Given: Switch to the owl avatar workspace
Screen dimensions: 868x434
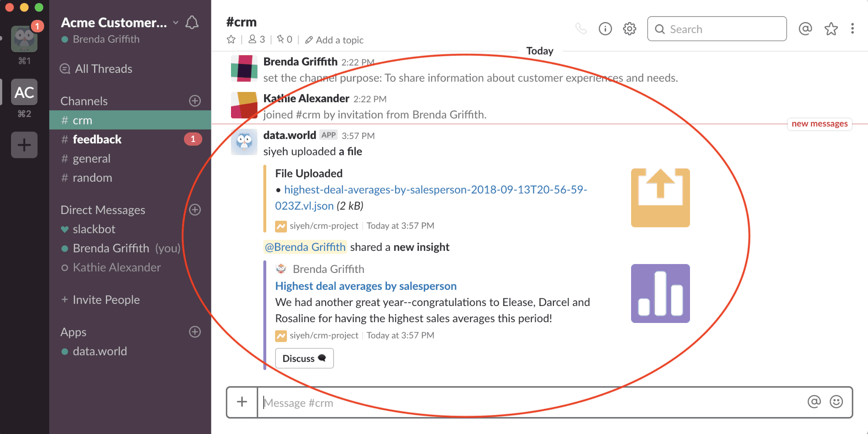Looking at the screenshot, I should click(x=24, y=39).
